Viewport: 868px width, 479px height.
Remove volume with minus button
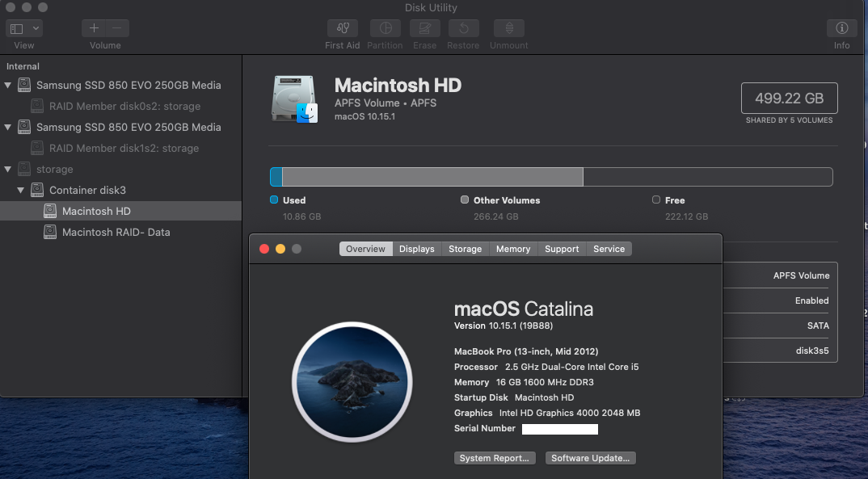tap(117, 28)
